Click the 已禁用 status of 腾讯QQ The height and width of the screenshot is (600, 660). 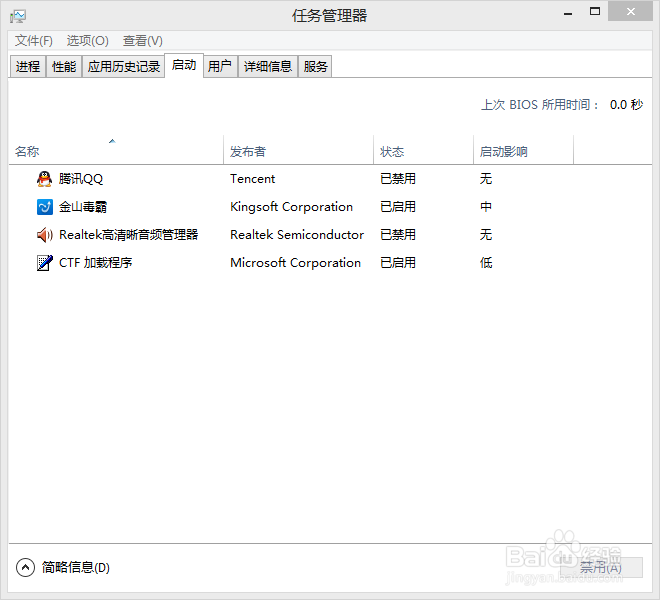click(398, 179)
